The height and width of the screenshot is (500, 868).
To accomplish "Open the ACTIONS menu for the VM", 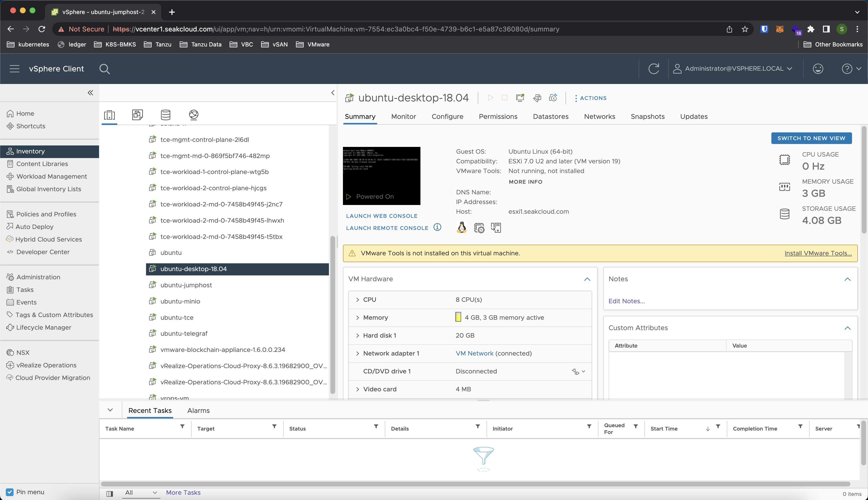I will (591, 98).
